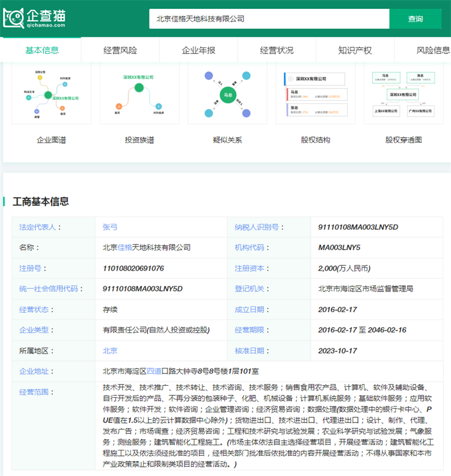451x476 pixels.
Task: Click the 投资族谱 caption
Action: (x=139, y=140)
